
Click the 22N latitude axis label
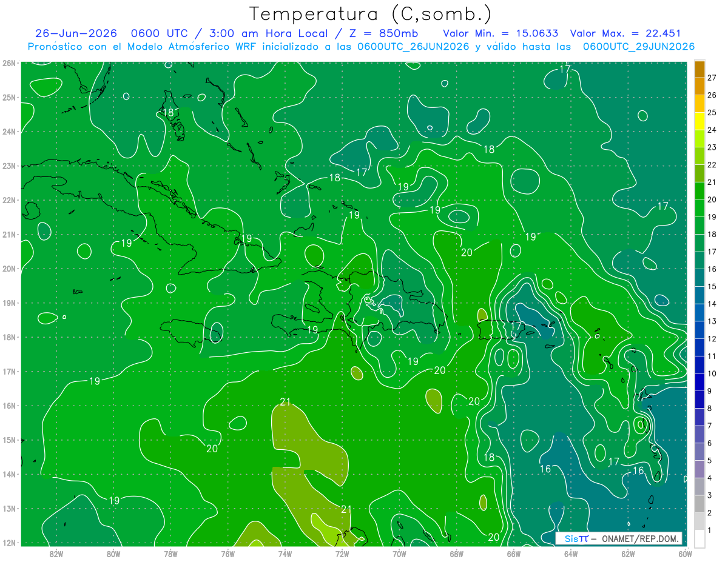(x=8, y=200)
